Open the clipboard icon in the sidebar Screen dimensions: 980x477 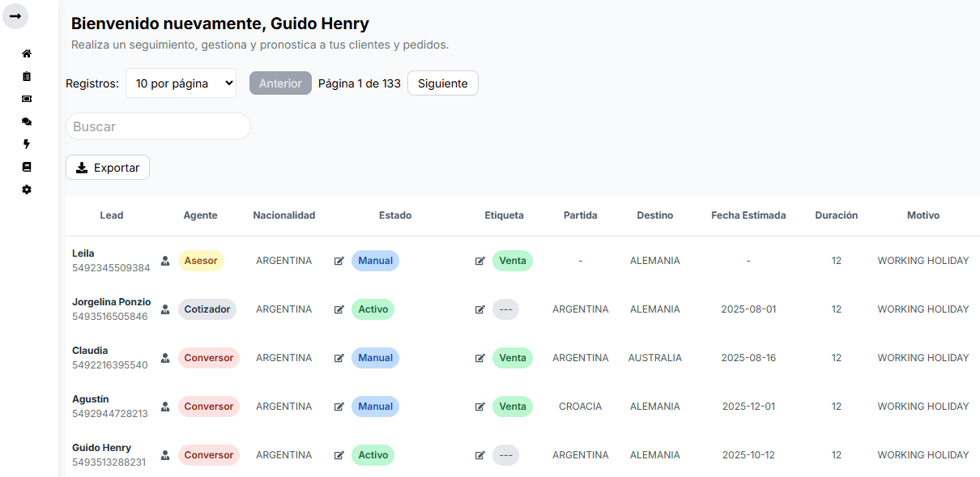[x=27, y=76]
